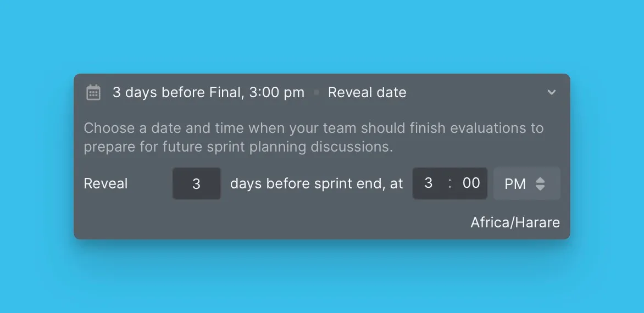This screenshot has height=313, width=644.
Task: Click the "Reveal" field label
Action: click(x=106, y=183)
